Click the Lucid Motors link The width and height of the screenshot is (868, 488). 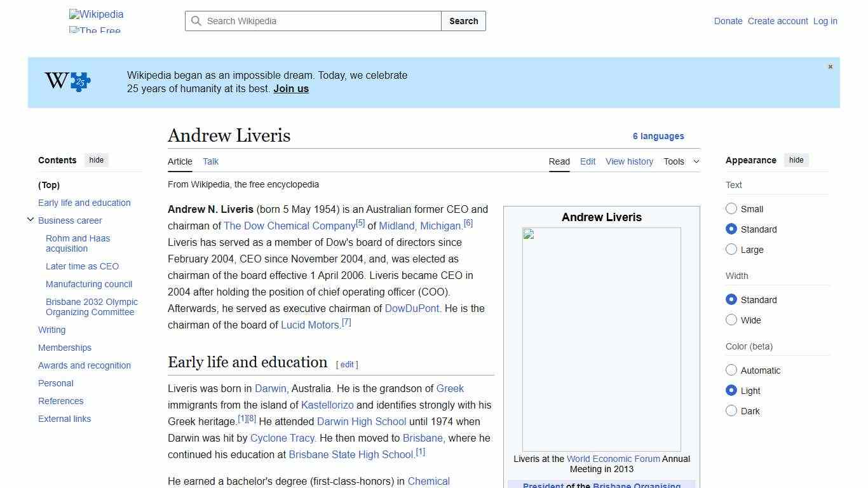[x=309, y=325]
